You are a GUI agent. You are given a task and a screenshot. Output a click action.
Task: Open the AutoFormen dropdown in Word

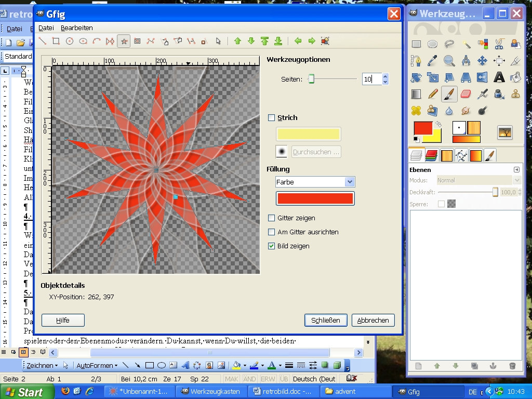[97, 365]
